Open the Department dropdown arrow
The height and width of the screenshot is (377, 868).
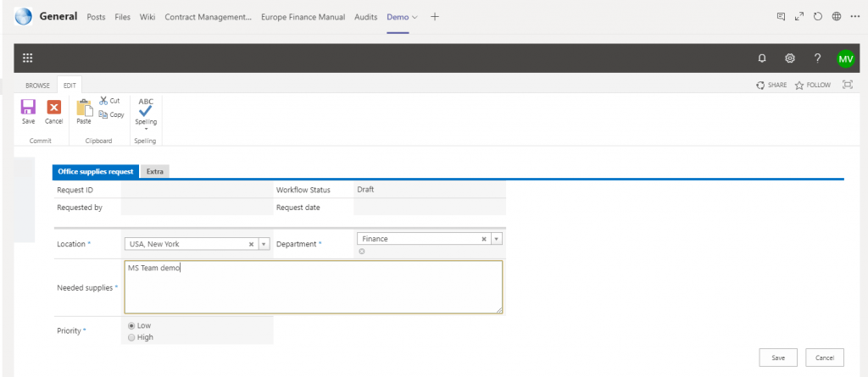click(497, 239)
